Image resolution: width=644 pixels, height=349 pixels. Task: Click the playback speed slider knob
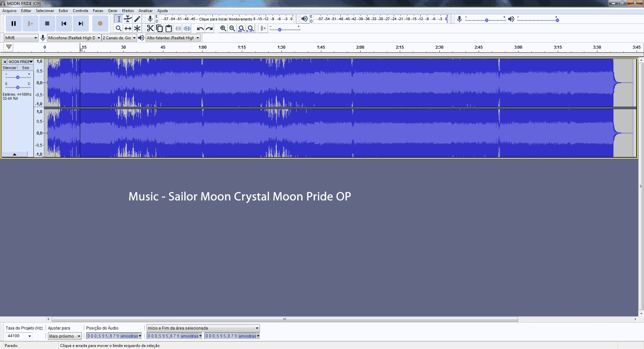[280, 30]
